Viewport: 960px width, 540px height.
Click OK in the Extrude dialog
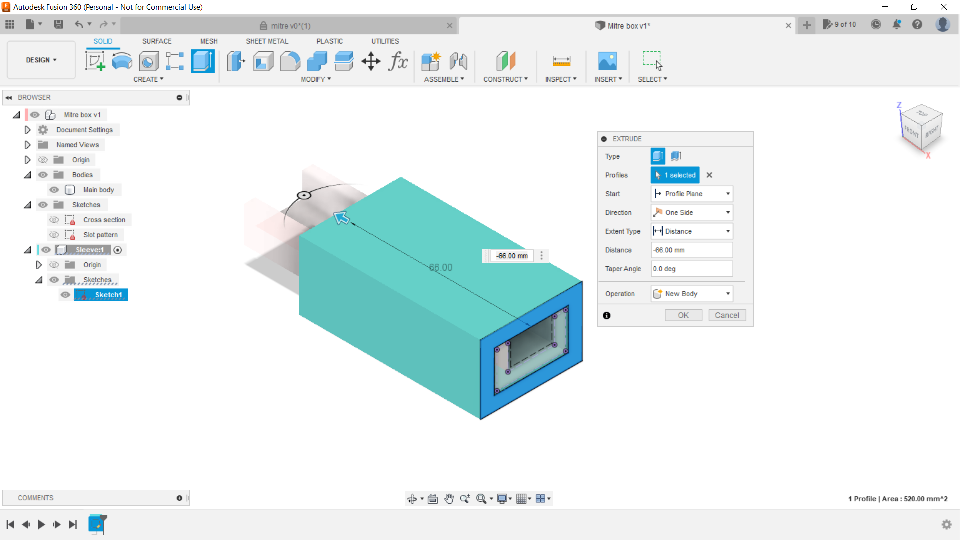[683, 315]
